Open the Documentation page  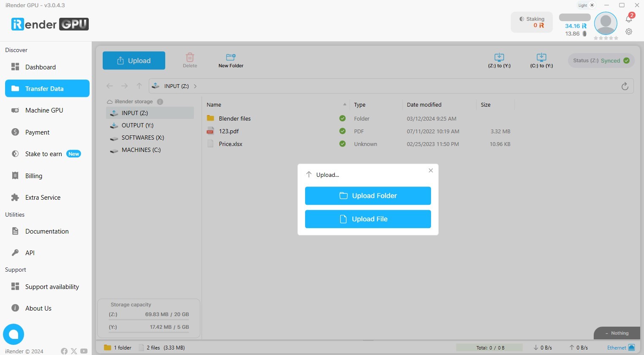point(47,231)
